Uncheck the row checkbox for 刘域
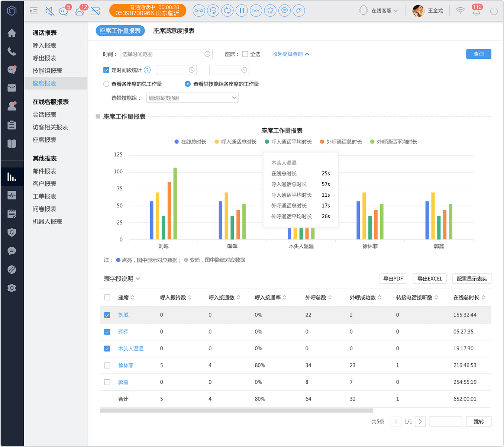Viewport: 504px width, 447px height. [x=107, y=315]
